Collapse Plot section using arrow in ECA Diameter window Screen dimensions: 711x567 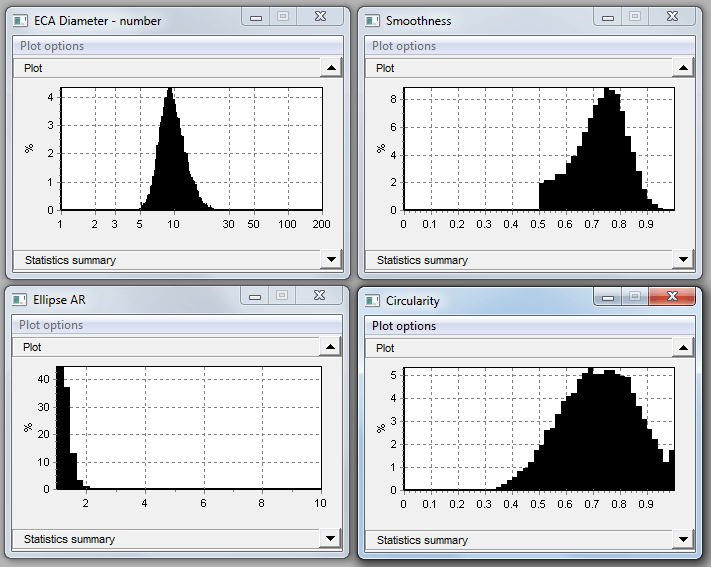331,67
